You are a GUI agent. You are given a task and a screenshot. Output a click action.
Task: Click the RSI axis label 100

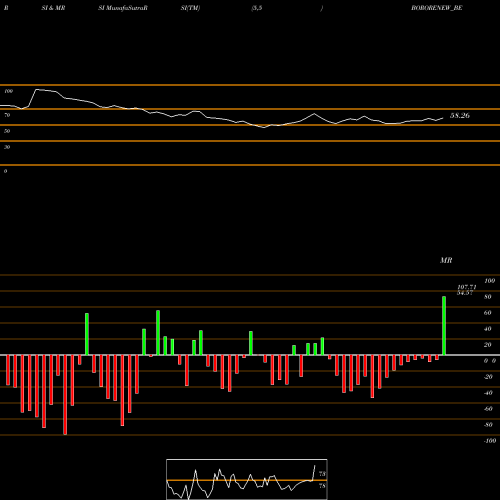click(8, 91)
